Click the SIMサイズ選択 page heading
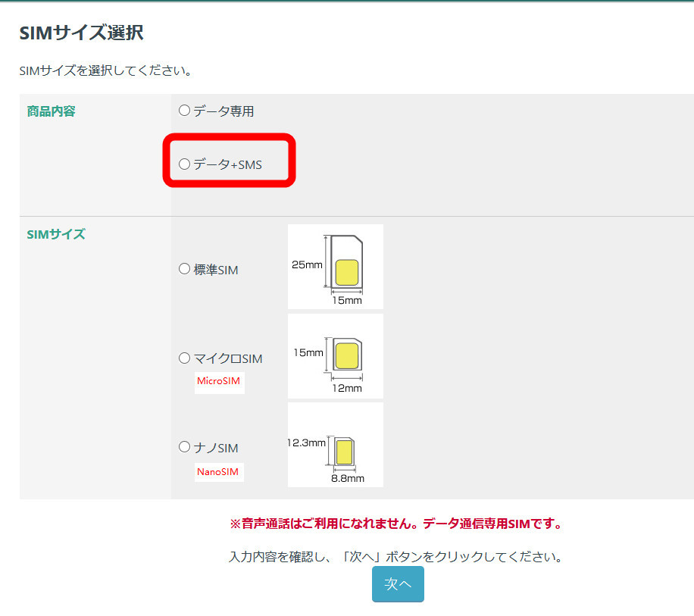The height and width of the screenshot is (616, 694). pyautogui.click(x=81, y=33)
